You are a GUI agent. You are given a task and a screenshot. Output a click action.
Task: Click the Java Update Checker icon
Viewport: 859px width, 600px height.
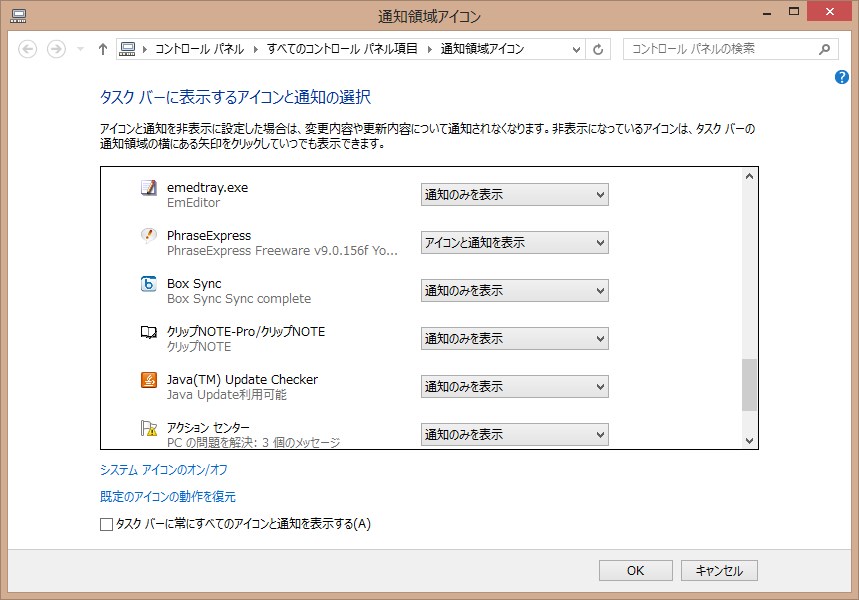pyautogui.click(x=148, y=380)
